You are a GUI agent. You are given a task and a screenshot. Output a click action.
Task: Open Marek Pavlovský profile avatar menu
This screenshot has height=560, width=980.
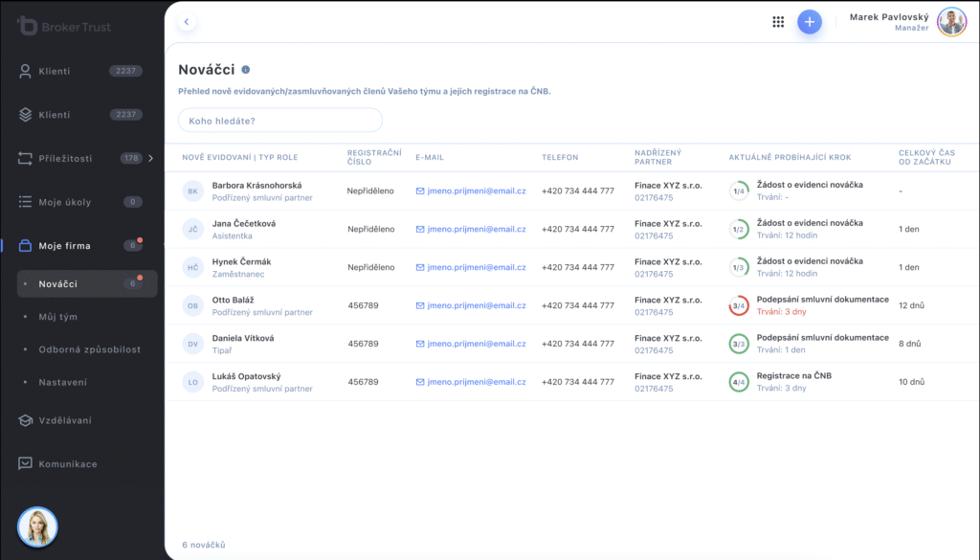point(952,22)
